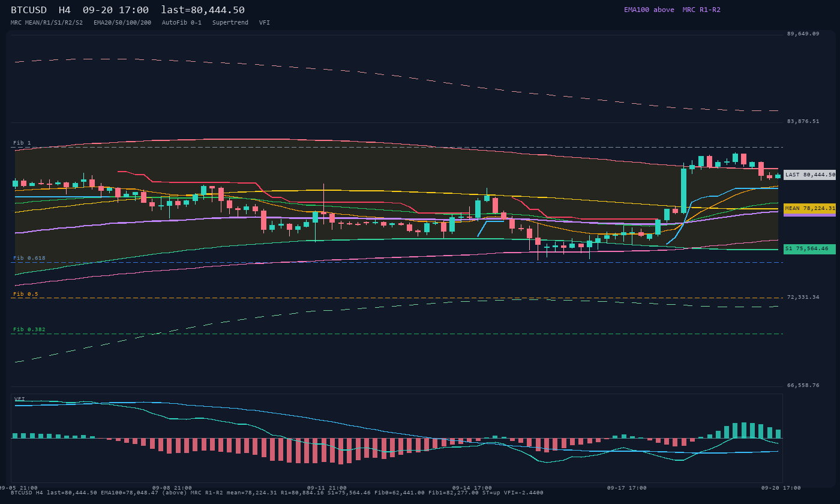
Task: Click the 09-20 17:00 time axis label
Action: click(x=781, y=488)
